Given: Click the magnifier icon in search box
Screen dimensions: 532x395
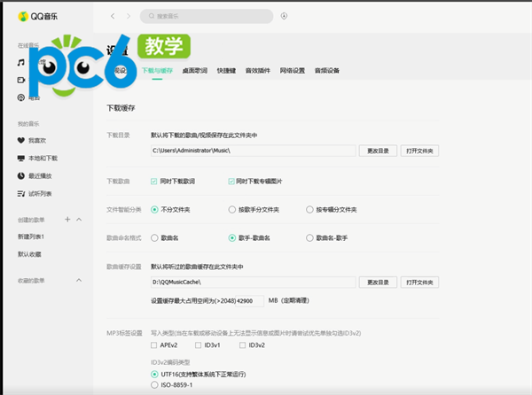Looking at the screenshot, I should click(x=152, y=16).
